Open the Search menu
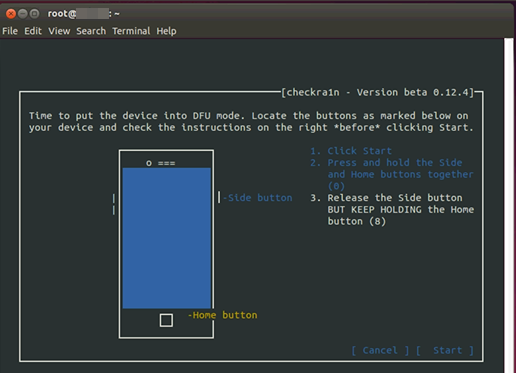Viewport: 516px width, 373px height. [91, 31]
